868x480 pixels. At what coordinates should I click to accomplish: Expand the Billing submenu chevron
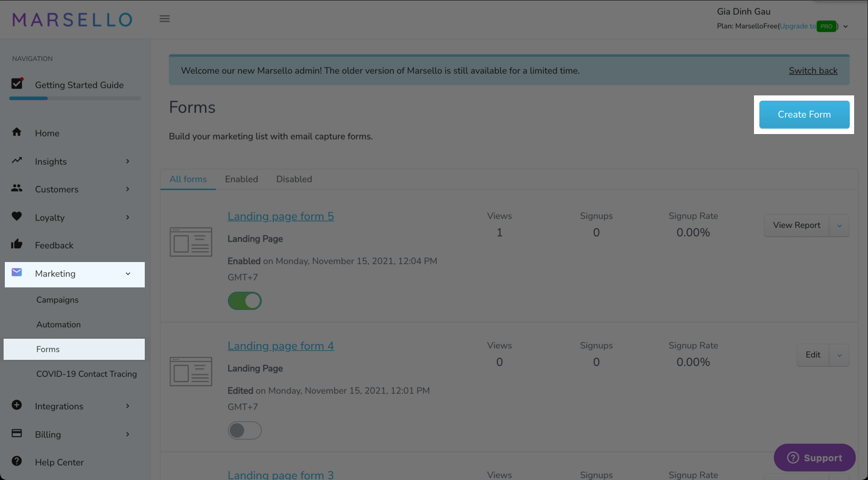coord(128,434)
